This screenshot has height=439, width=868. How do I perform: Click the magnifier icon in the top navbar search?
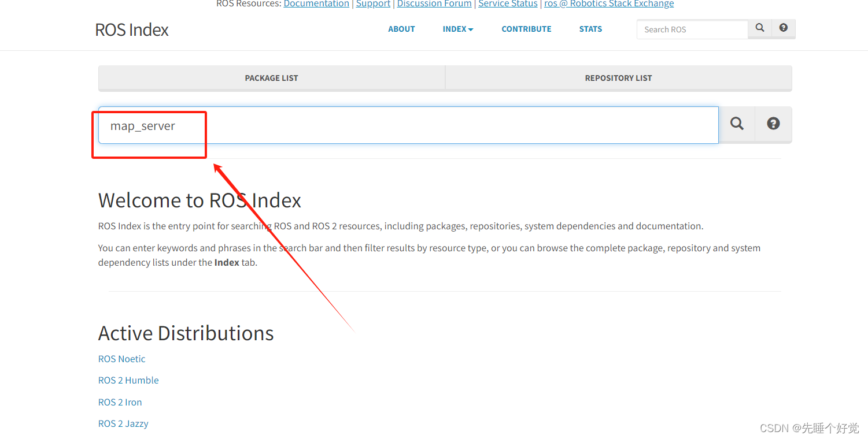point(760,28)
